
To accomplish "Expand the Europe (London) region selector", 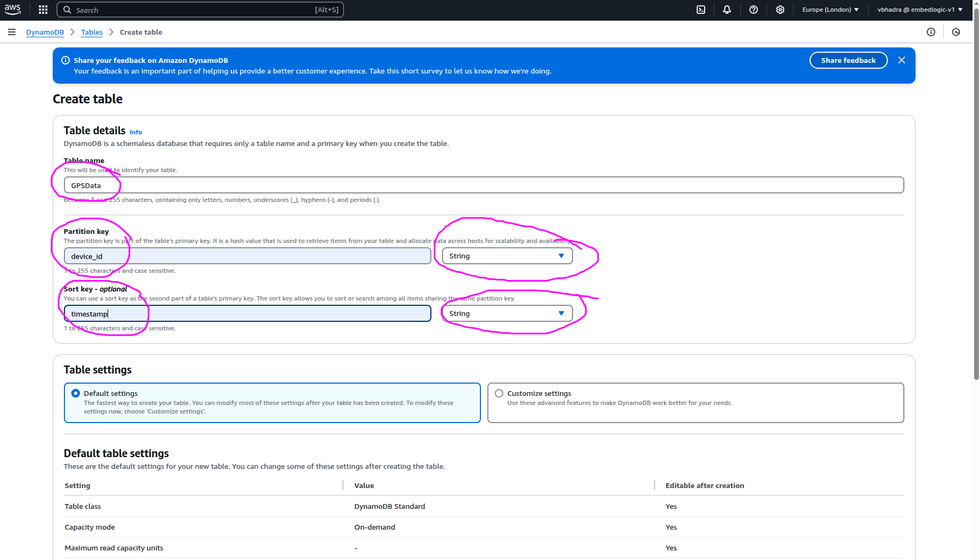I will [x=830, y=10].
